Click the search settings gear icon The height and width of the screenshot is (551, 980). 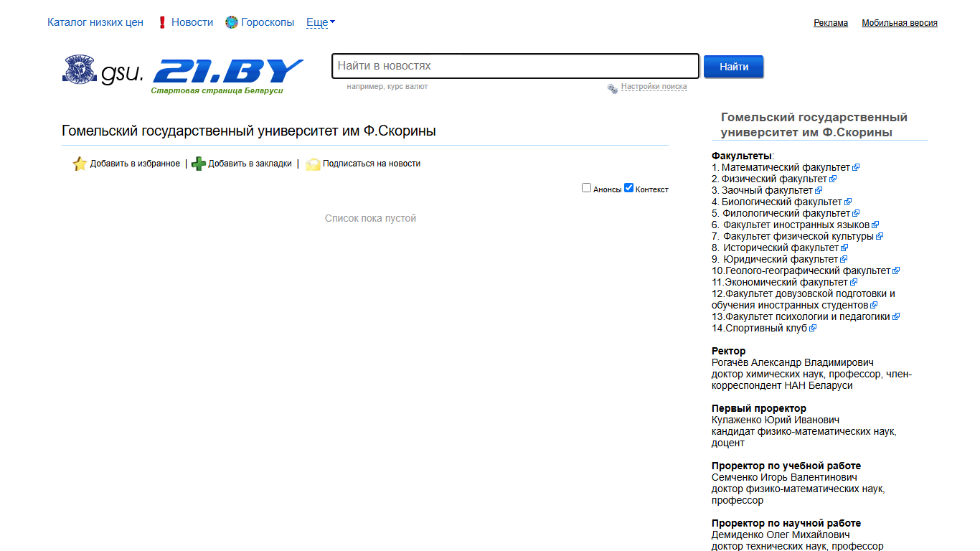(613, 88)
